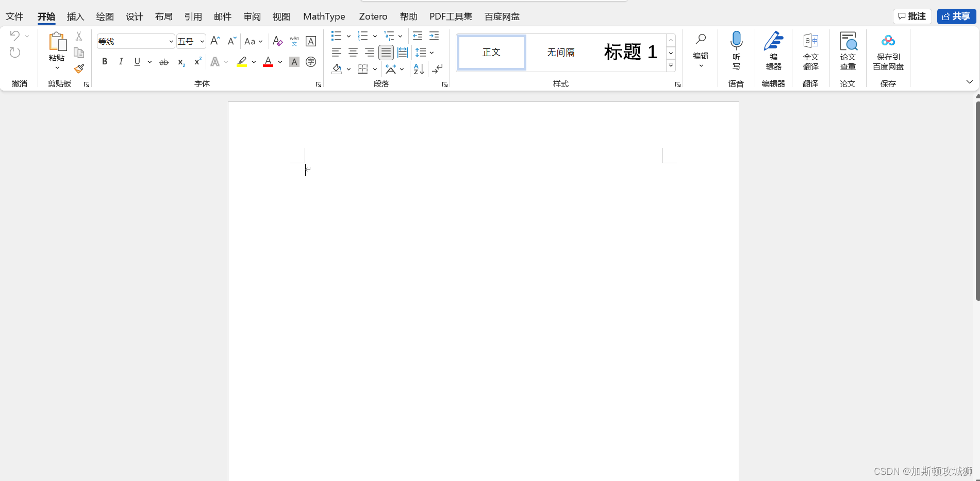Click the center alignment icon
The image size is (980, 481).
click(x=353, y=52)
